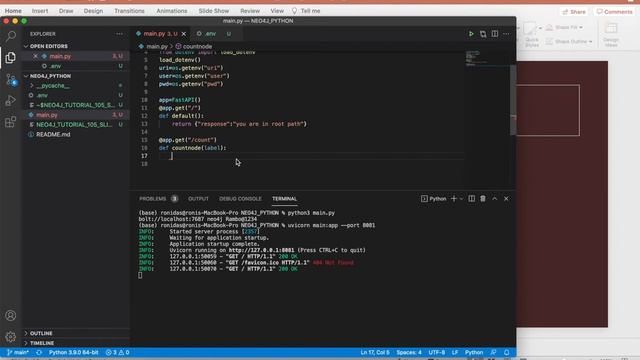The height and width of the screenshot is (360, 640).
Task: Open the PowerPoint Animations ribbon tab
Action: pyautogui.click(x=172, y=11)
